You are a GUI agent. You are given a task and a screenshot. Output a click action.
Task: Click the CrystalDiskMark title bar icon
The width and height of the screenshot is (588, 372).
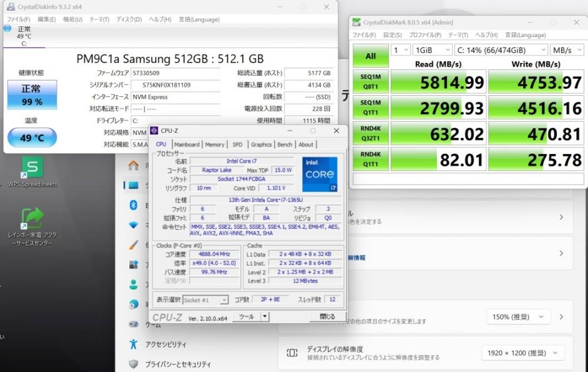(x=356, y=22)
